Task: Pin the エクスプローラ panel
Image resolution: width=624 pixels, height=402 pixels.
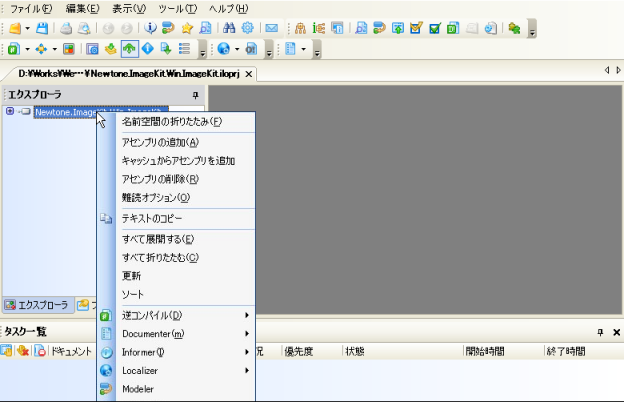Action: [x=195, y=95]
